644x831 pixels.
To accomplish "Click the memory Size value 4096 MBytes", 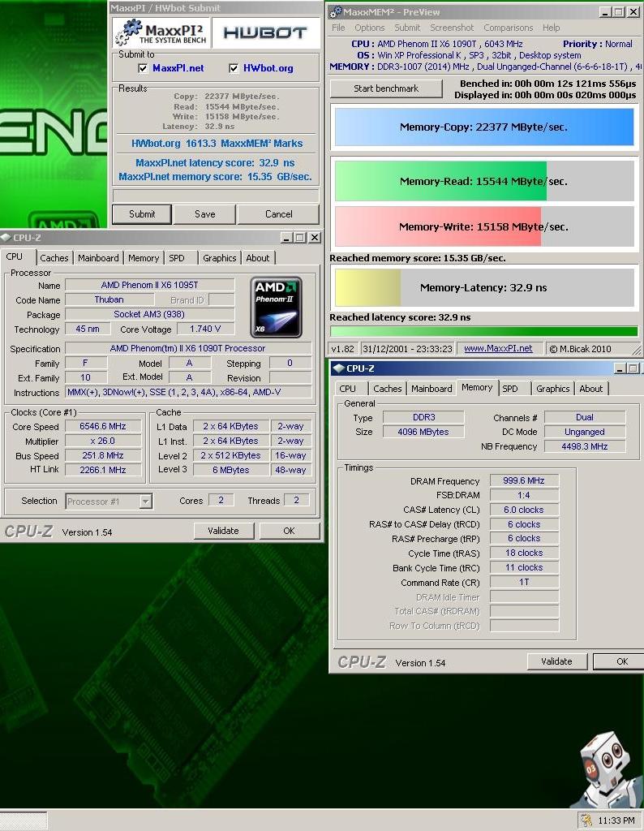I will [x=423, y=432].
